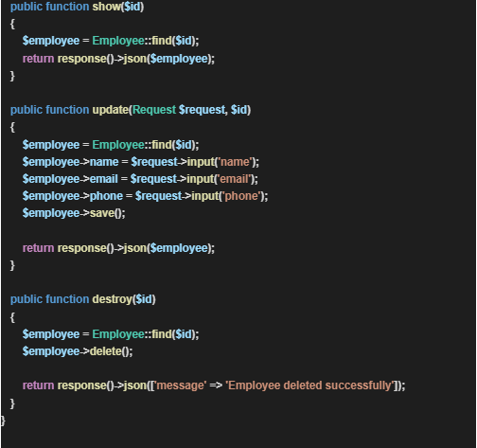Click the 'destroy' function name
The width and height of the screenshot is (477, 448).
[x=112, y=299]
